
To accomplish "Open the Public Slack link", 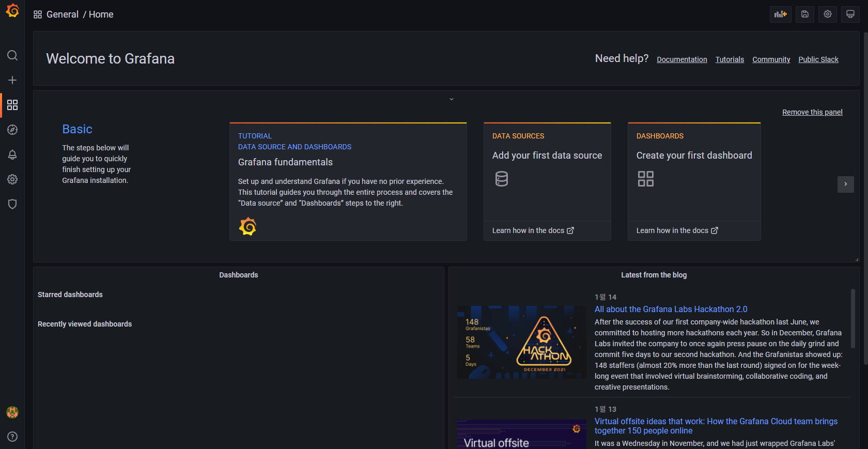I will coord(818,59).
